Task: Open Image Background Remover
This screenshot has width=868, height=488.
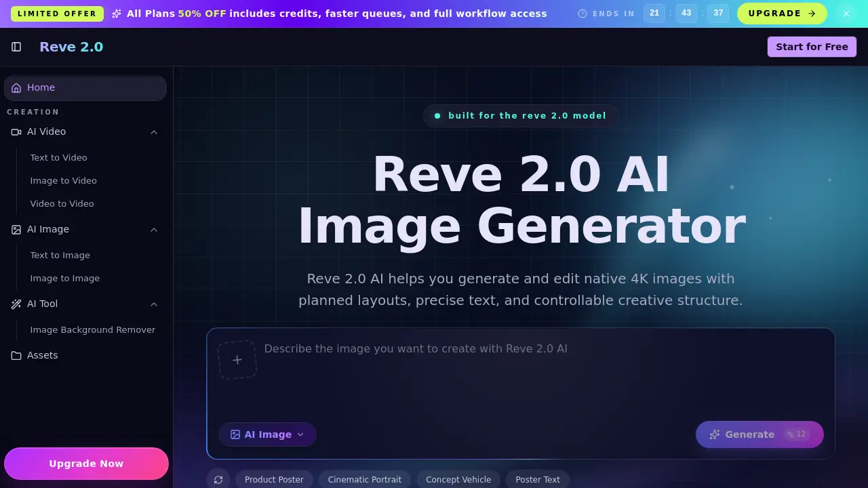Action: coord(93,330)
